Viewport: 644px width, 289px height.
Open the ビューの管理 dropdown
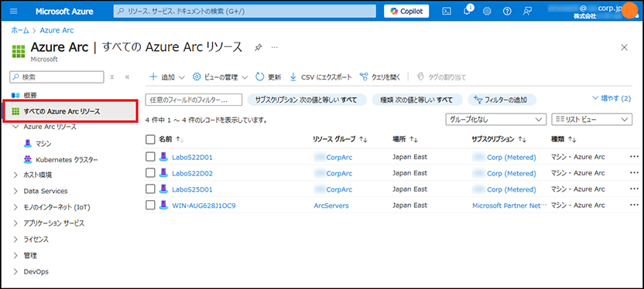(x=220, y=76)
